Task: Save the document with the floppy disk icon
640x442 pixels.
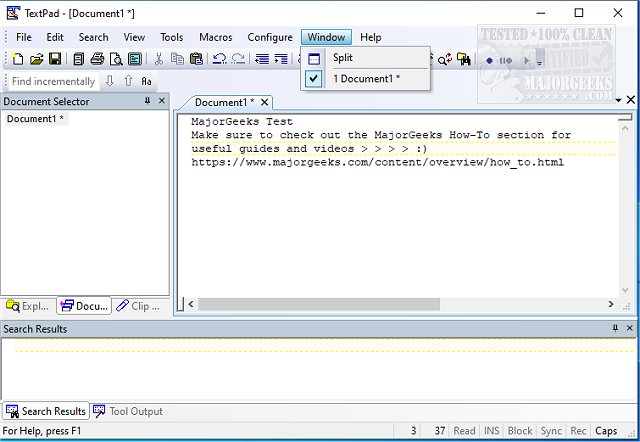Action: click(55, 60)
